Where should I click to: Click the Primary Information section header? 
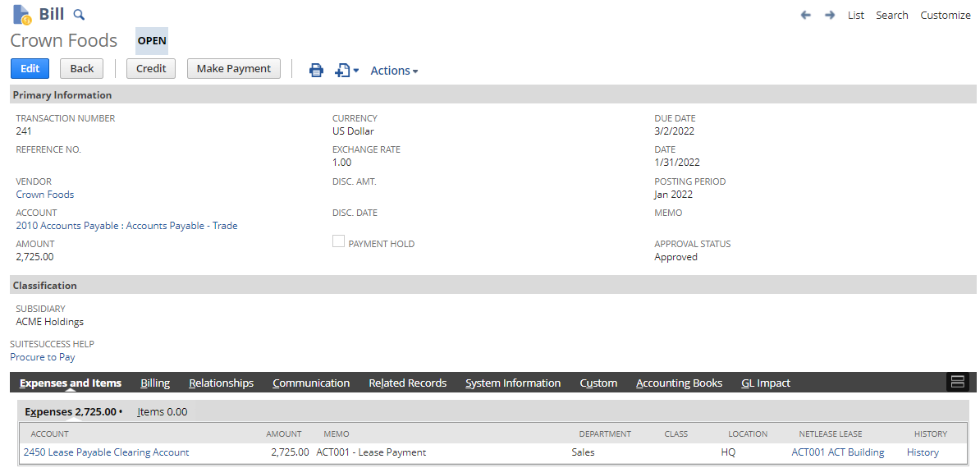(493, 95)
